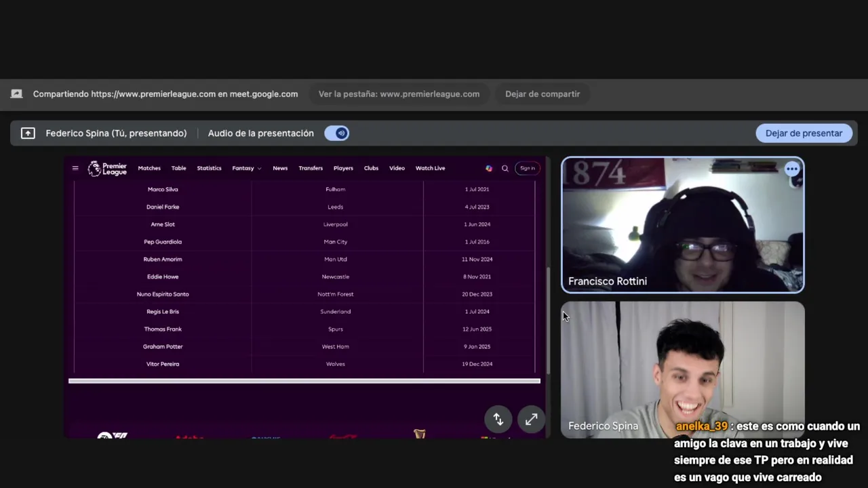Screen dimensions: 868x488
Task: Expand the presentation to fullscreen
Action: click(x=531, y=420)
